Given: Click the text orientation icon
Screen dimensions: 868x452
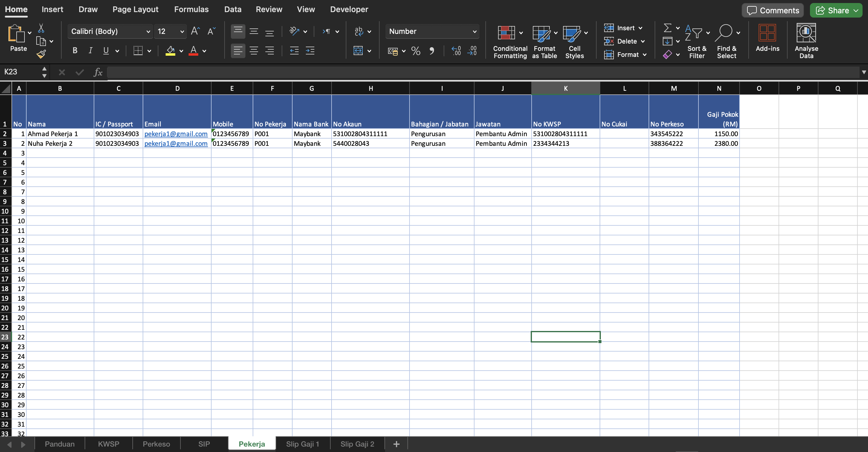Looking at the screenshot, I should (294, 31).
